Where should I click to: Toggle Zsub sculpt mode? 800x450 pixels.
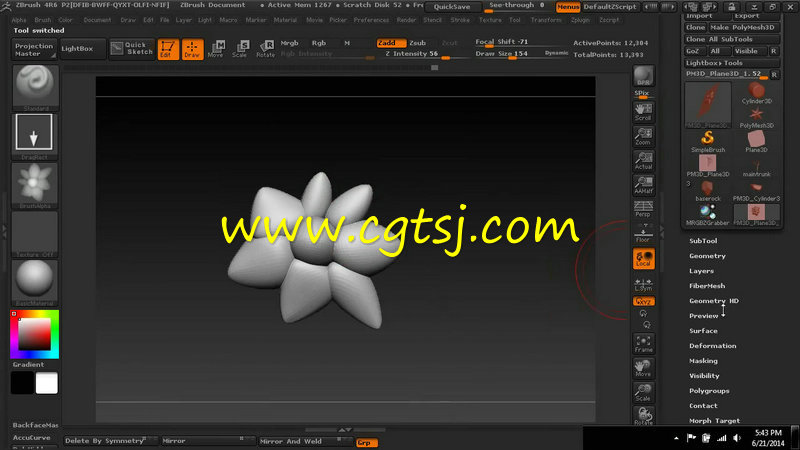click(417, 43)
